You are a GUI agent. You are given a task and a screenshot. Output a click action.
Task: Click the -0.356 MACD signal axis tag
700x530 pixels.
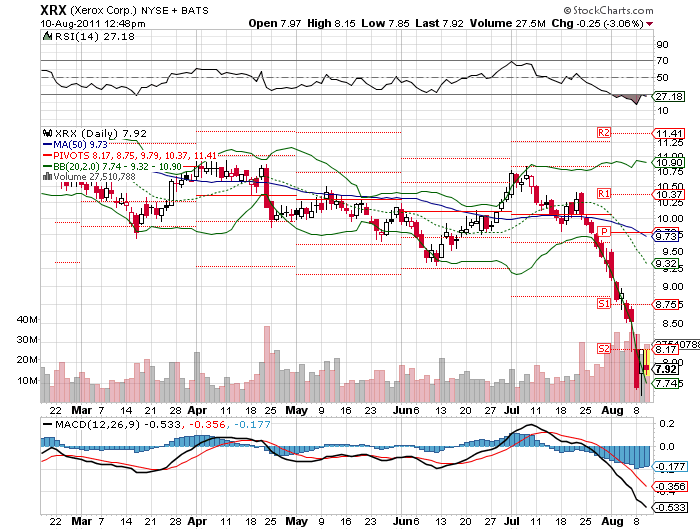[x=669, y=486]
